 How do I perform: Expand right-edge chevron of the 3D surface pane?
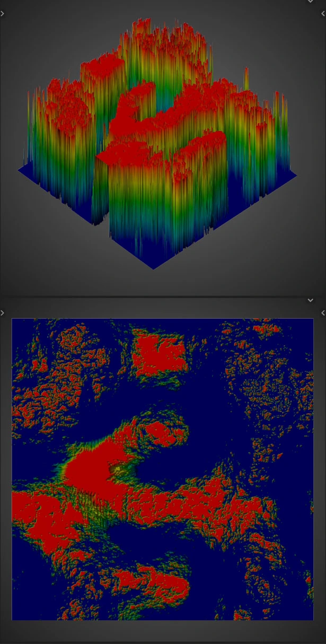pos(323,14)
